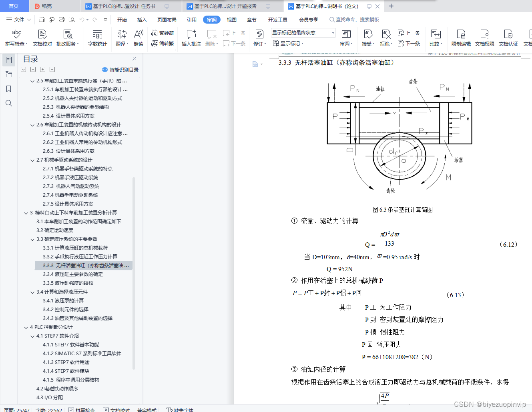
Task: Collapse section 3.3 确定液压系统的主要参数
Action: pyautogui.click(x=32, y=239)
